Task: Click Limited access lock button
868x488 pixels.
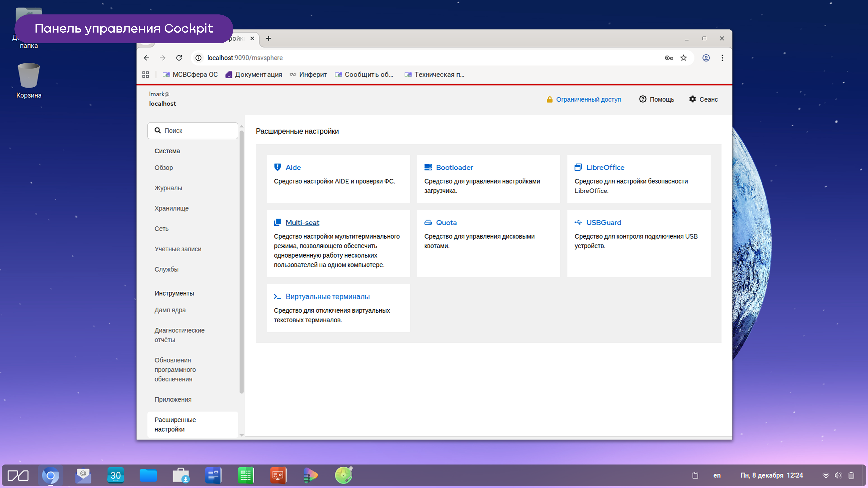Action: [584, 99]
